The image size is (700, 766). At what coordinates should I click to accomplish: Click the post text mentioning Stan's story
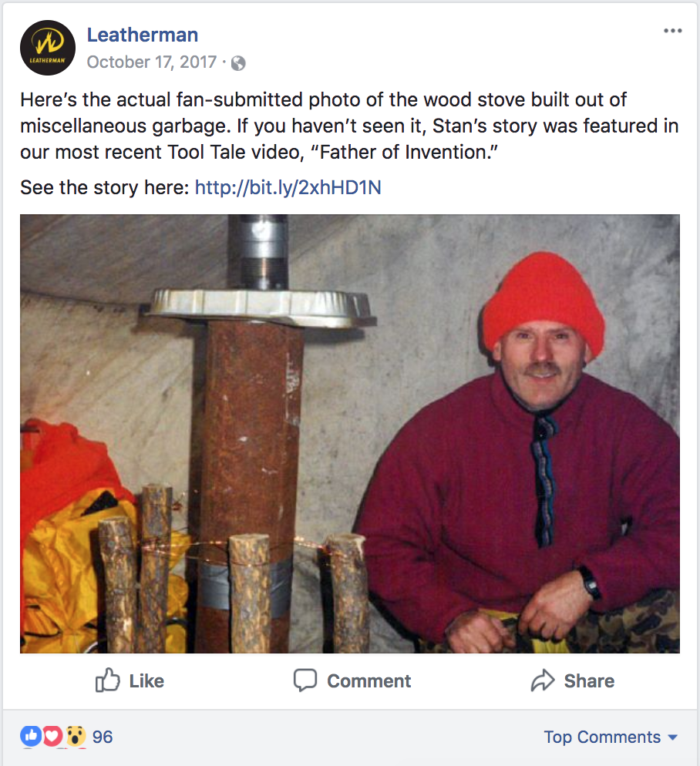(x=348, y=127)
